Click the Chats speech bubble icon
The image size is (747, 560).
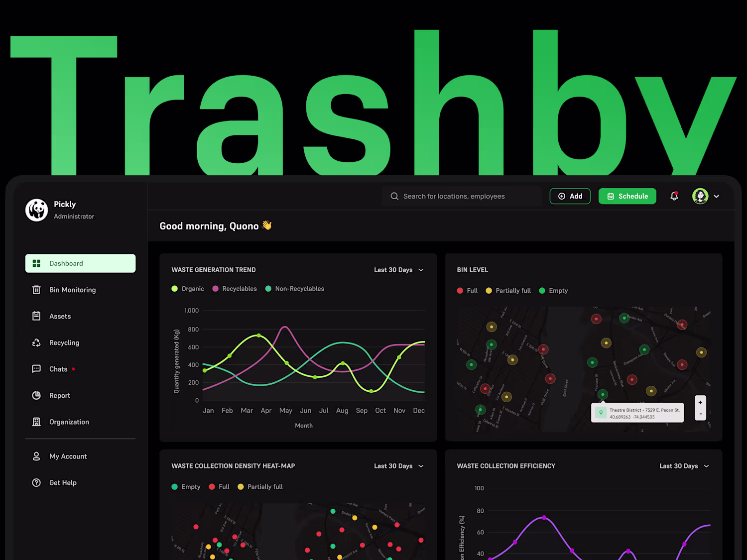click(x=36, y=369)
